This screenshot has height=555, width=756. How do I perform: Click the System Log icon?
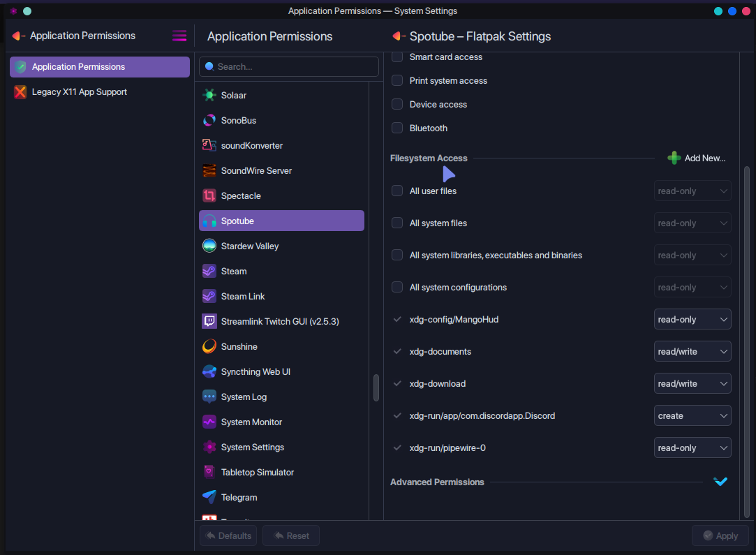[209, 397]
